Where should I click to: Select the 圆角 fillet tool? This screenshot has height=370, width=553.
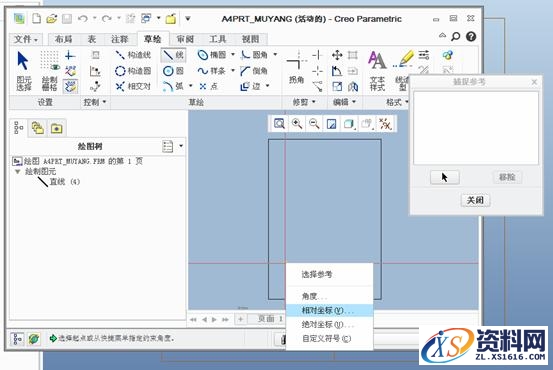[254, 55]
